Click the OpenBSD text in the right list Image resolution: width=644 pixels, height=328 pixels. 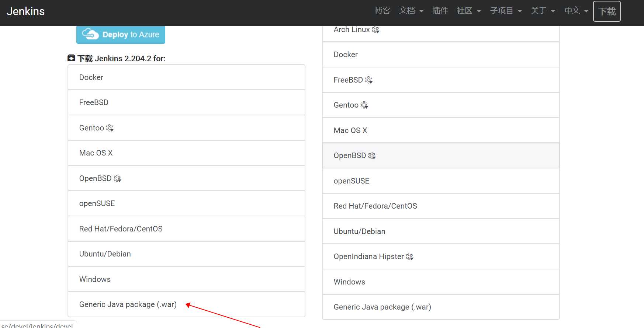coord(350,156)
